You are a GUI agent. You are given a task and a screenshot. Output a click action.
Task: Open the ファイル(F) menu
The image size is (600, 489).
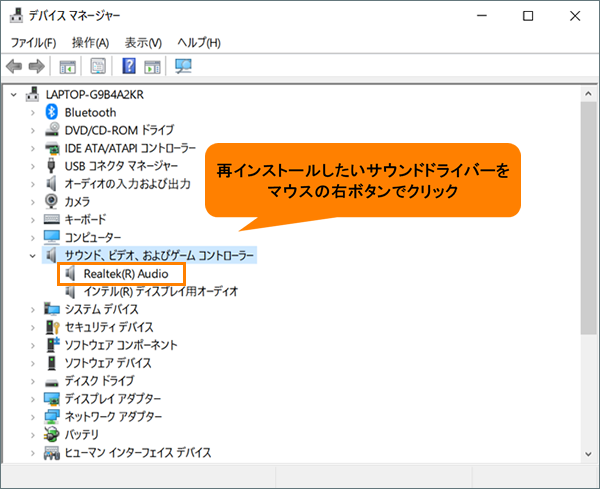pos(34,42)
